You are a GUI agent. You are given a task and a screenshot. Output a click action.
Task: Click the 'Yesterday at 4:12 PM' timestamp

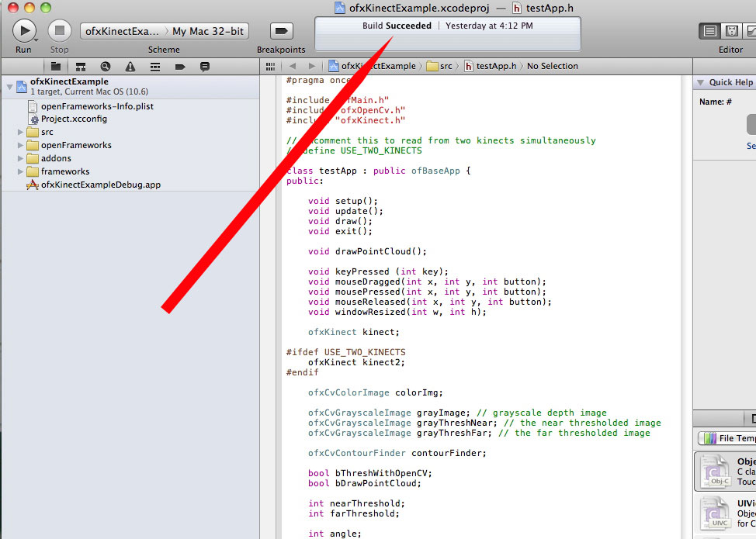(489, 26)
